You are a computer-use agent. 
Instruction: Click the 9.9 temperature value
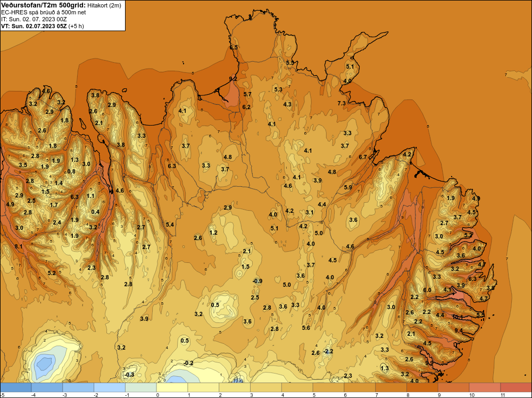pos(429,363)
